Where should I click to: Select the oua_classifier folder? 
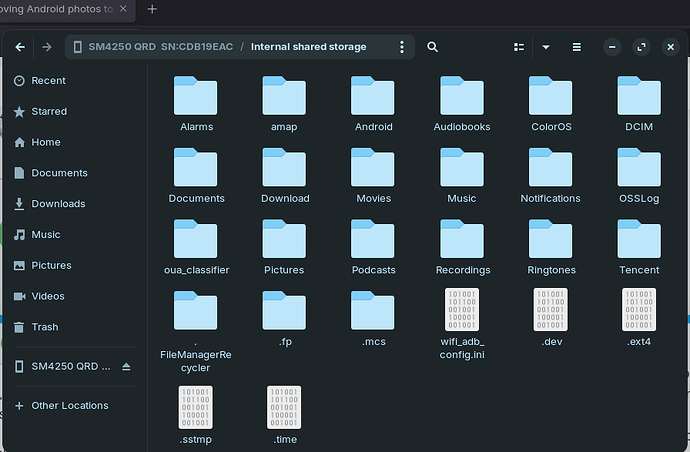click(x=196, y=247)
